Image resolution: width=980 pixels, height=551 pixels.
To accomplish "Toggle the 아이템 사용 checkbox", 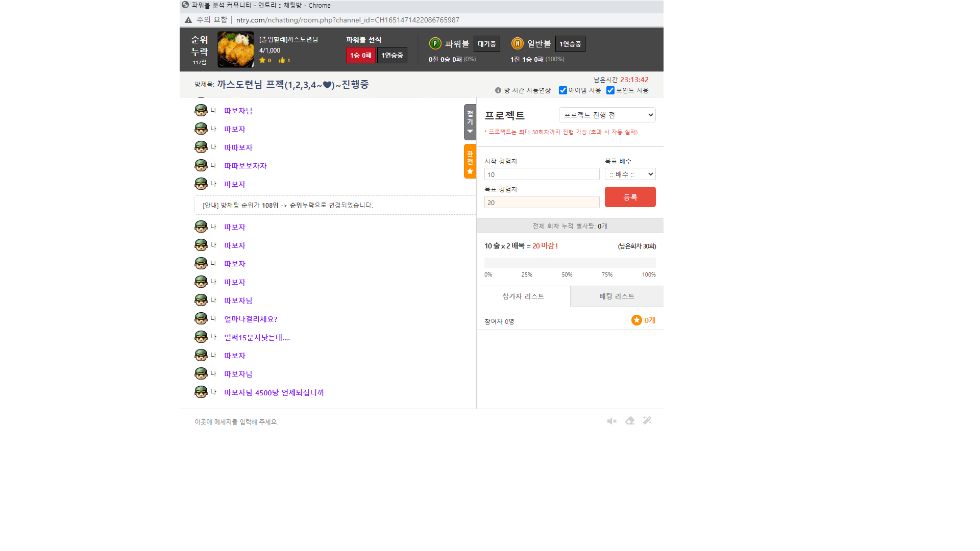I will (x=563, y=90).
